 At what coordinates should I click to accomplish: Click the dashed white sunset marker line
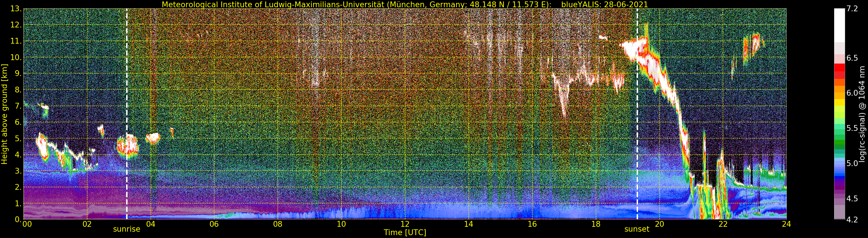point(637,114)
